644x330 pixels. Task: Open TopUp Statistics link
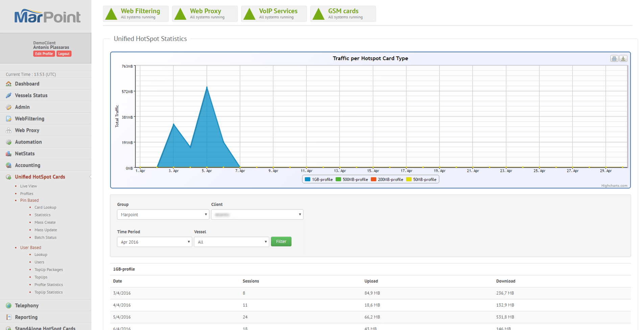point(48,292)
